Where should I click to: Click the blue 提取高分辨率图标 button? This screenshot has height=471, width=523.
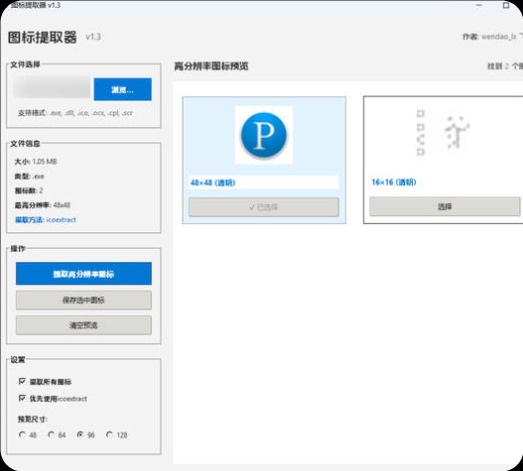tap(83, 274)
